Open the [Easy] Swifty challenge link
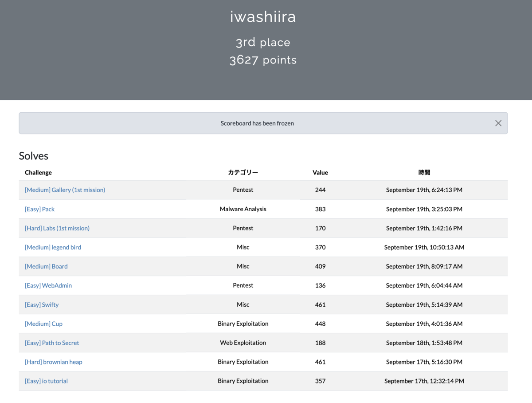The image size is (532, 403). [42, 304]
